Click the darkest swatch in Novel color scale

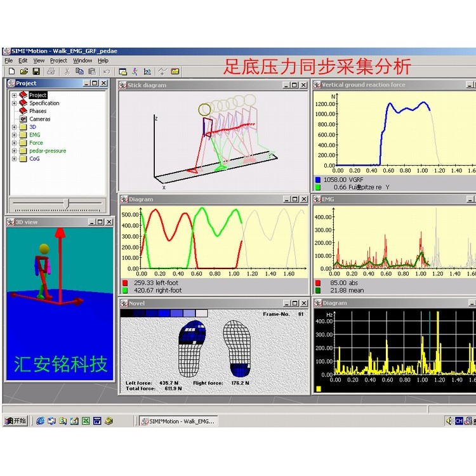coord(126,314)
